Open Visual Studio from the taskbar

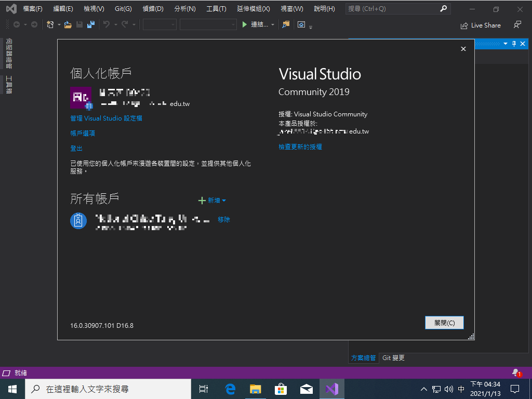pyautogui.click(x=331, y=389)
